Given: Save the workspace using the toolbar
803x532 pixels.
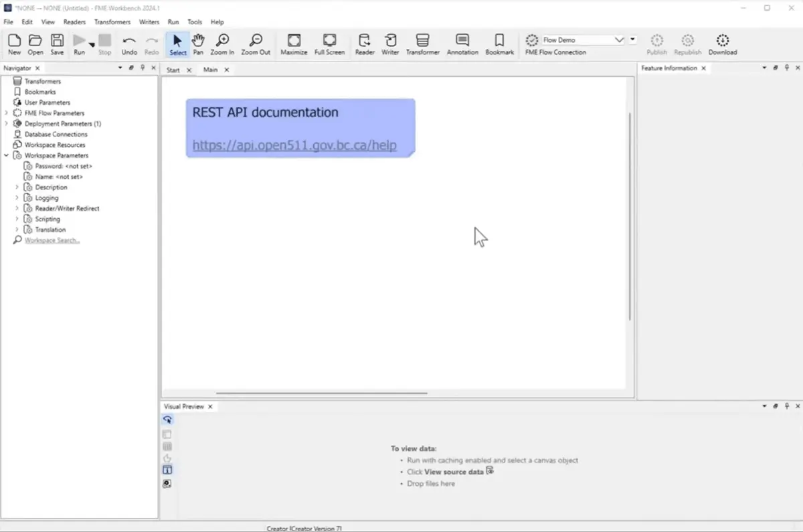Looking at the screenshot, I should 57,44.
